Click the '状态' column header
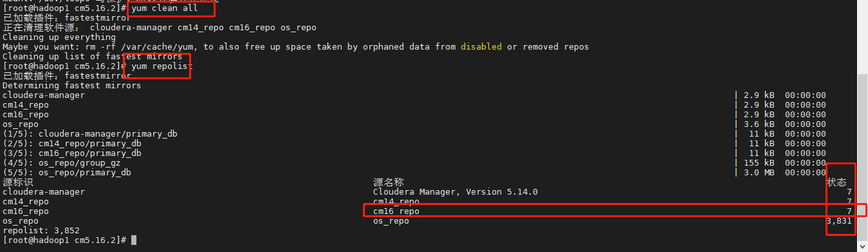This screenshot has height=252, width=868. coord(836,182)
